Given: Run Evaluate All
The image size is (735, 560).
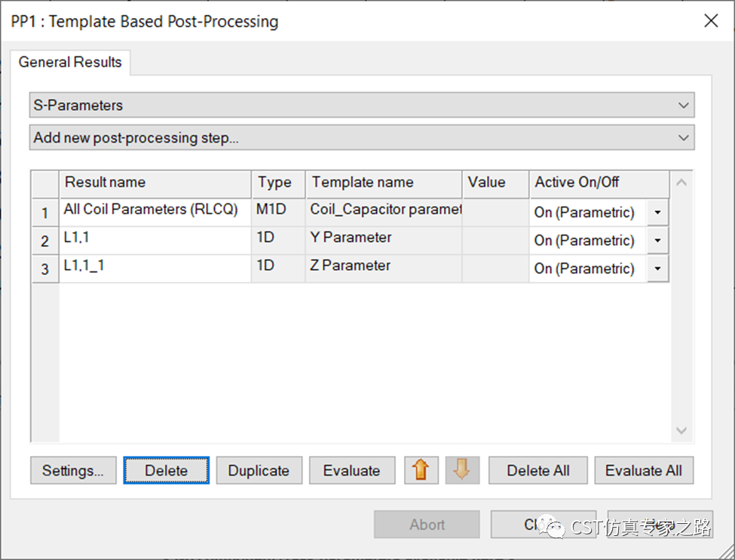Looking at the screenshot, I should point(643,470).
